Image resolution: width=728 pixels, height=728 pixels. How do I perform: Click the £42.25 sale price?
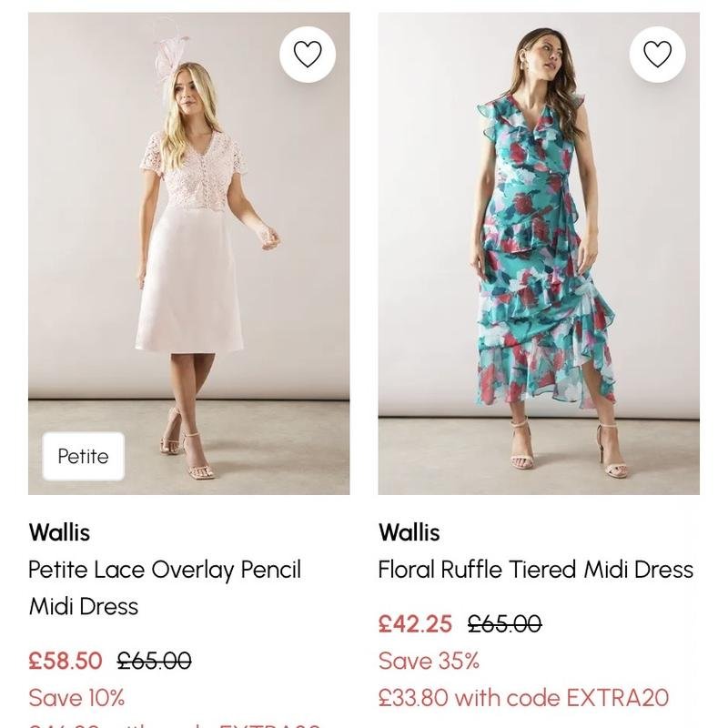[415, 624]
